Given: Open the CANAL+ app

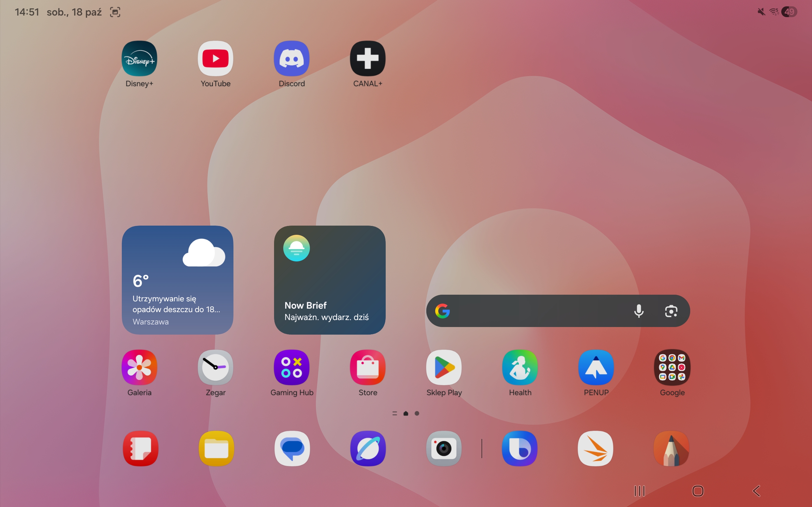Looking at the screenshot, I should click(x=368, y=58).
